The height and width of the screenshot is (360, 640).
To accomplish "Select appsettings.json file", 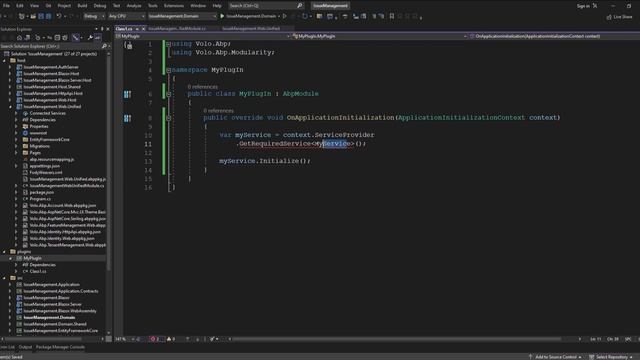I will coord(44,166).
